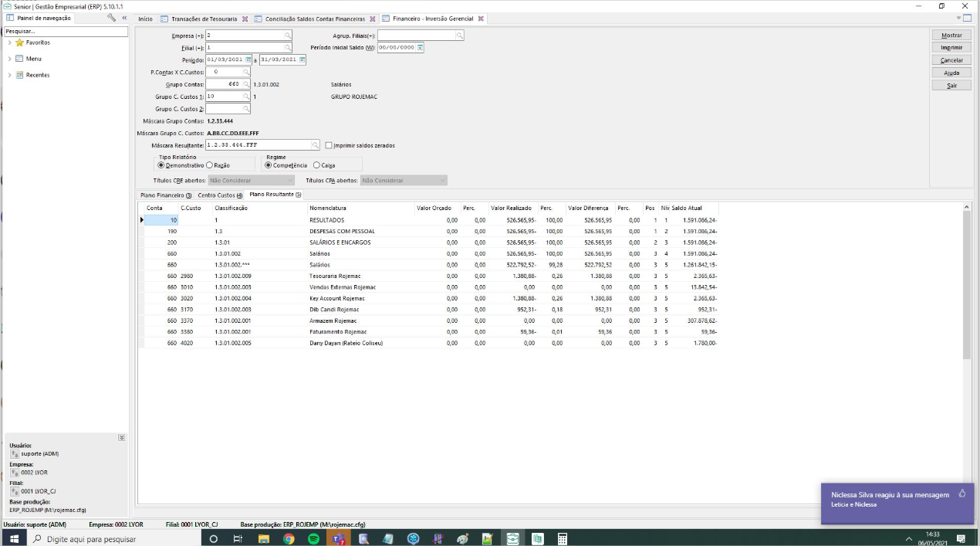The height and width of the screenshot is (546, 980).
Task: Click the Máscara Resultante lookup icon
Action: point(315,145)
